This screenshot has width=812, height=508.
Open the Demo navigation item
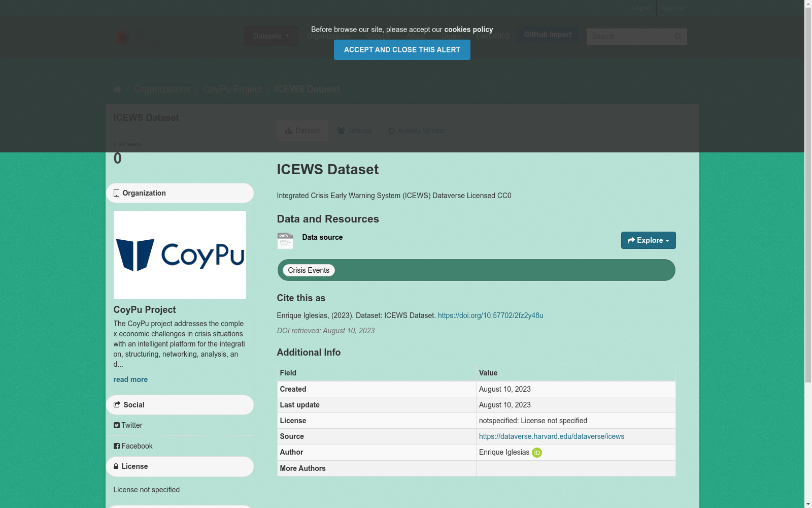point(451,36)
